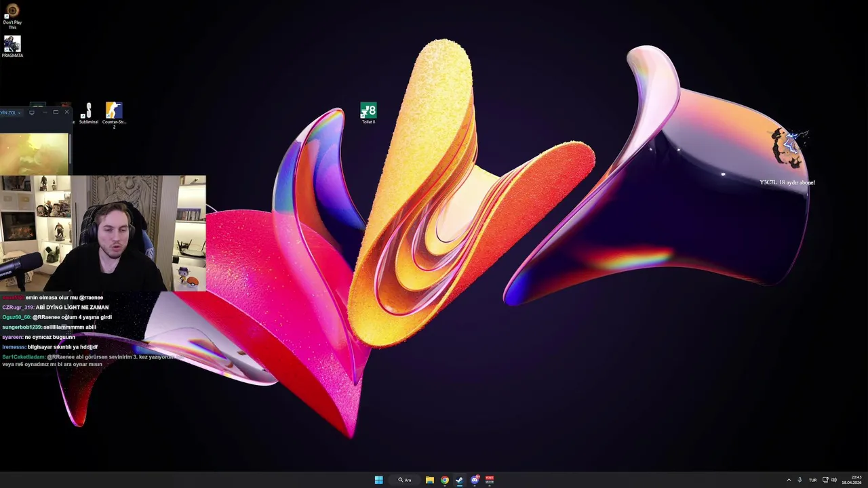Select the Counter-Strike 2 desktop icon
Viewport: 868px width, 488px height.
(114, 115)
